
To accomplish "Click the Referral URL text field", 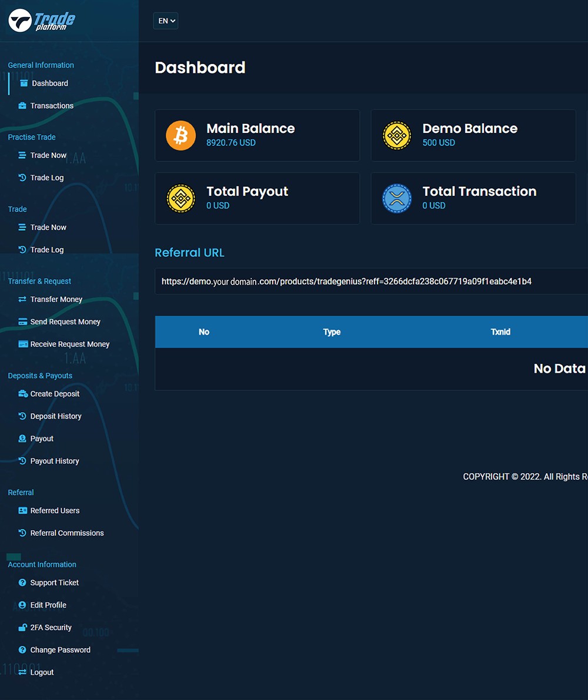I will point(370,282).
